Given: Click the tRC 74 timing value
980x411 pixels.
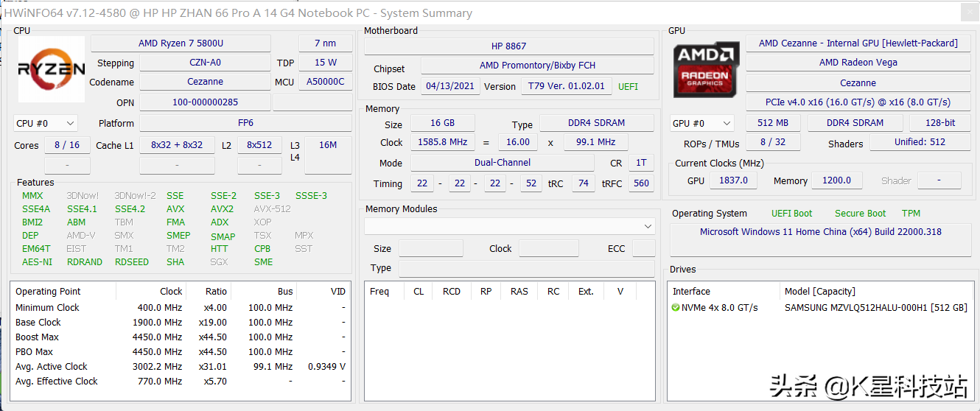Looking at the screenshot, I should pyautogui.click(x=584, y=183).
